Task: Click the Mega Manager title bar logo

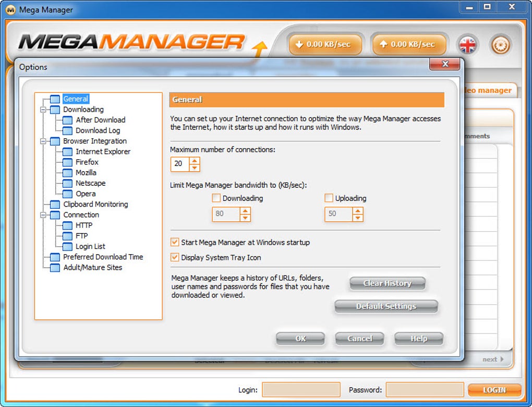Action: click(10, 10)
